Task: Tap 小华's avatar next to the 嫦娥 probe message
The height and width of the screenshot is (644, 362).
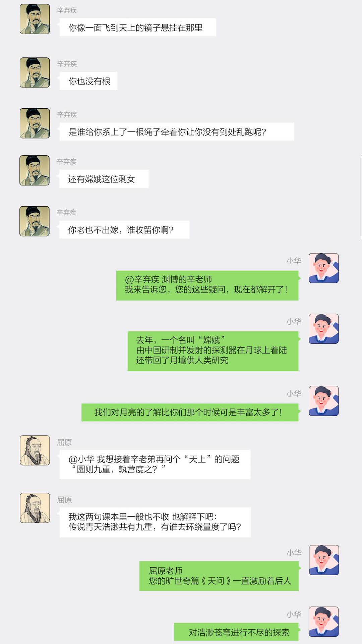Action: click(324, 329)
